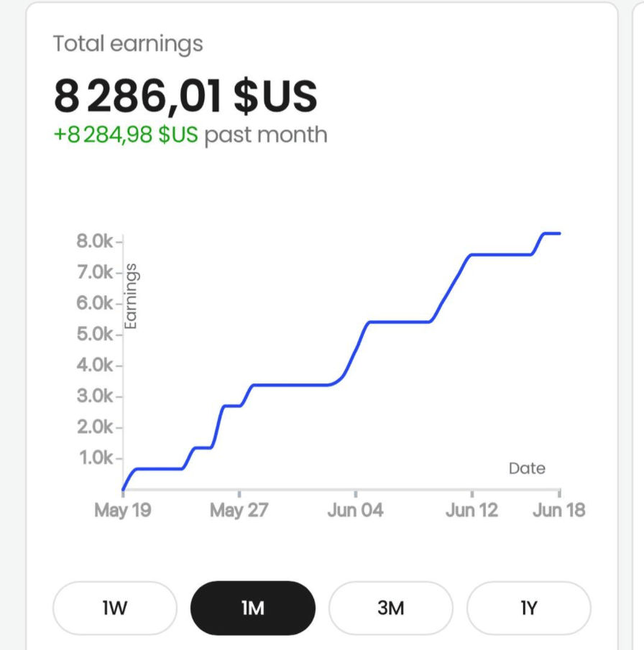The image size is (644, 650).
Task: Click the May 19 date label
Action: coord(122,511)
